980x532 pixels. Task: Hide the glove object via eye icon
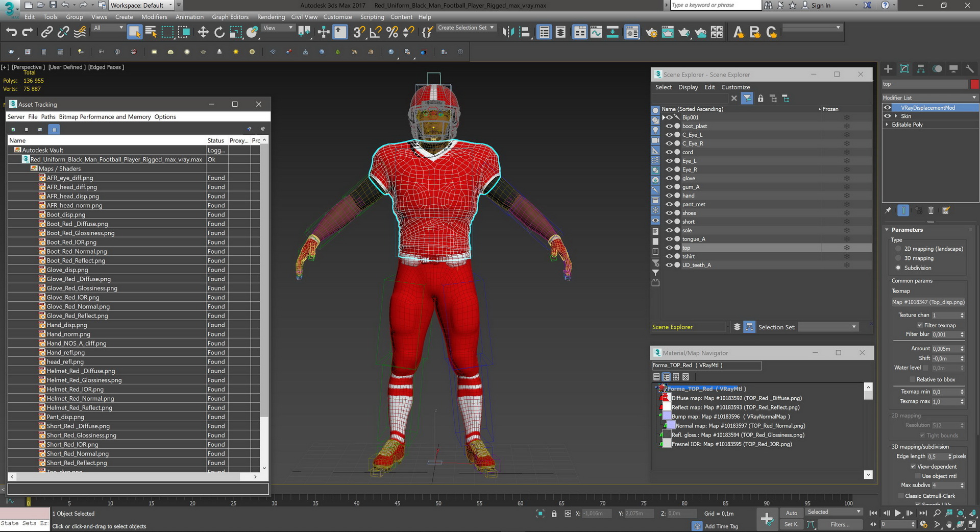669,178
